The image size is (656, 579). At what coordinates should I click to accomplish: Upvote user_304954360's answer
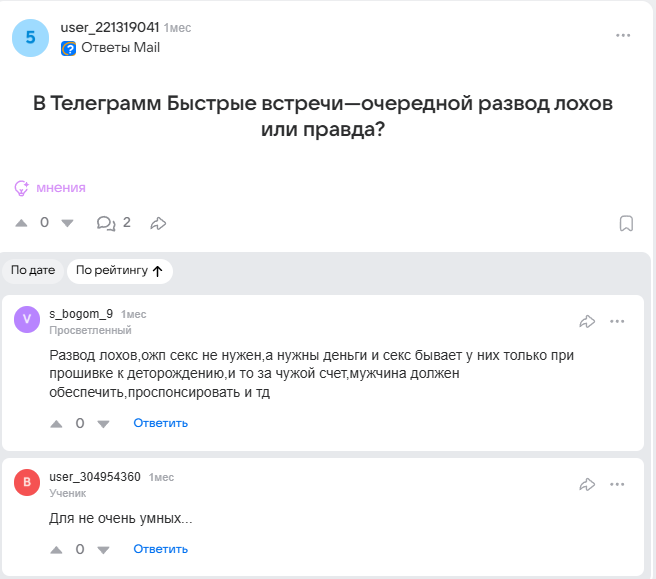coord(56,549)
